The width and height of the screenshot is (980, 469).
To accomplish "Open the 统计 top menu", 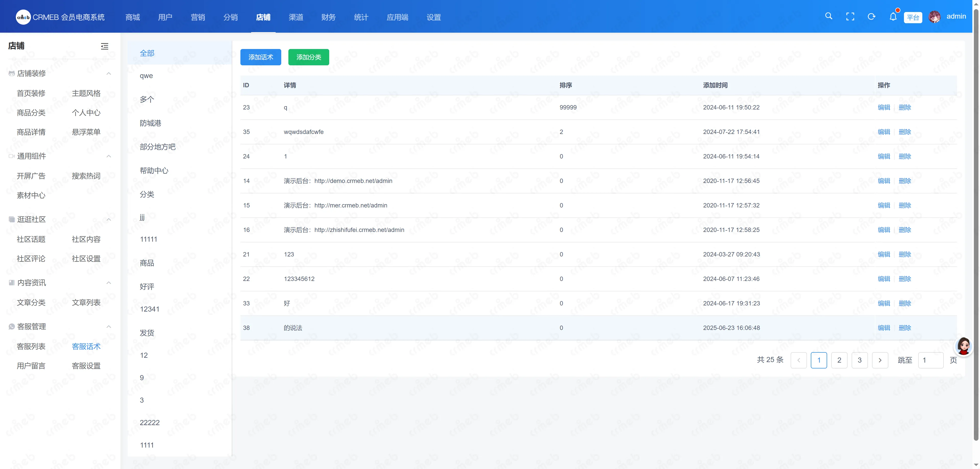I will (x=361, y=17).
